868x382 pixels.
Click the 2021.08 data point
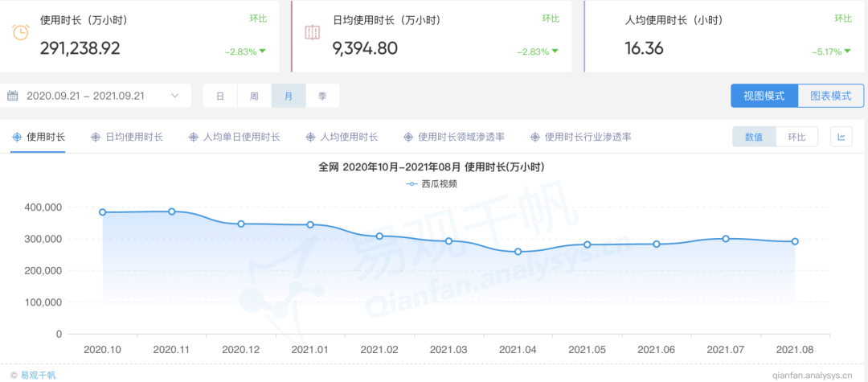[x=795, y=241]
